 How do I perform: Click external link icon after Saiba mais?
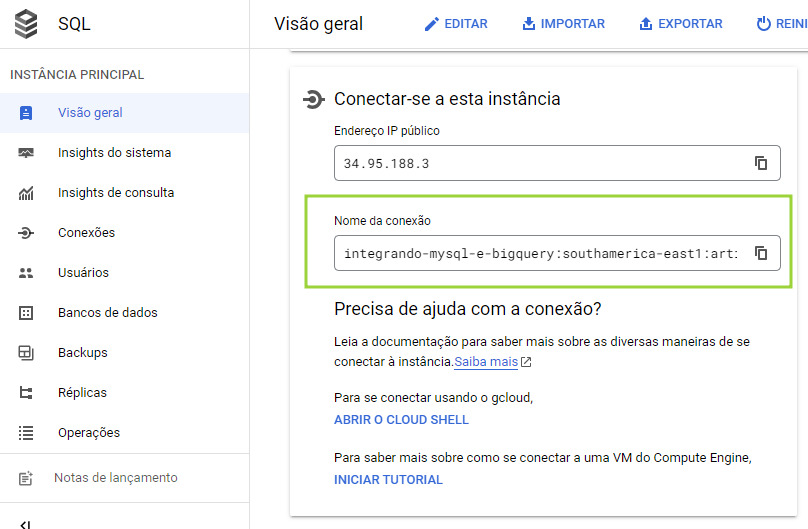(526, 362)
